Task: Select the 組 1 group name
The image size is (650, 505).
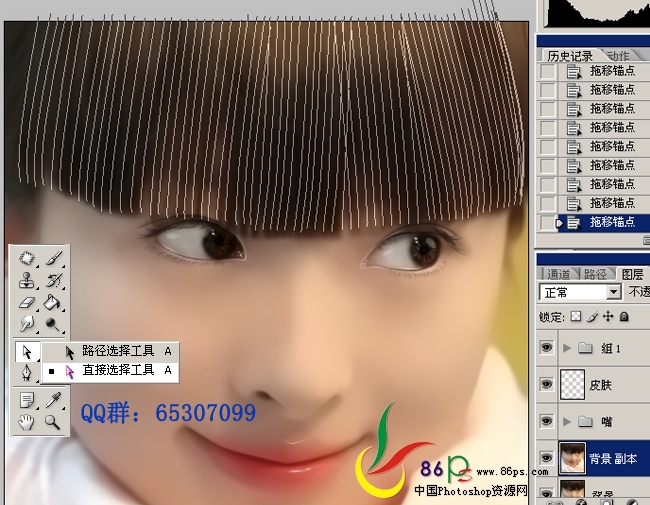Action: [x=611, y=348]
